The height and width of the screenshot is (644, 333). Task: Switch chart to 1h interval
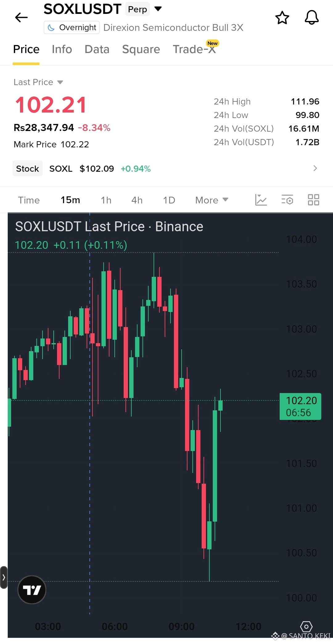(x=106, y=200)
